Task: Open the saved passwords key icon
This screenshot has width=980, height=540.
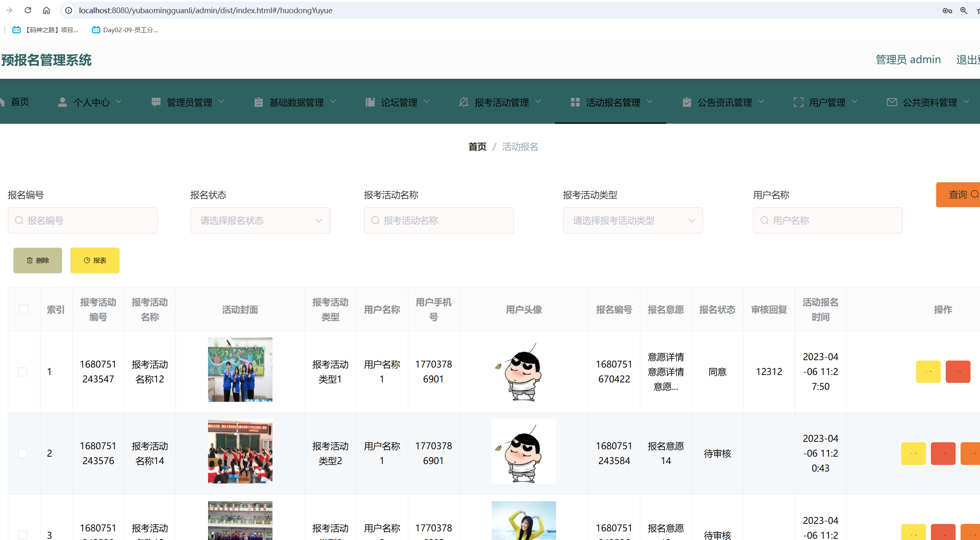Action: (x=947, y=11)
